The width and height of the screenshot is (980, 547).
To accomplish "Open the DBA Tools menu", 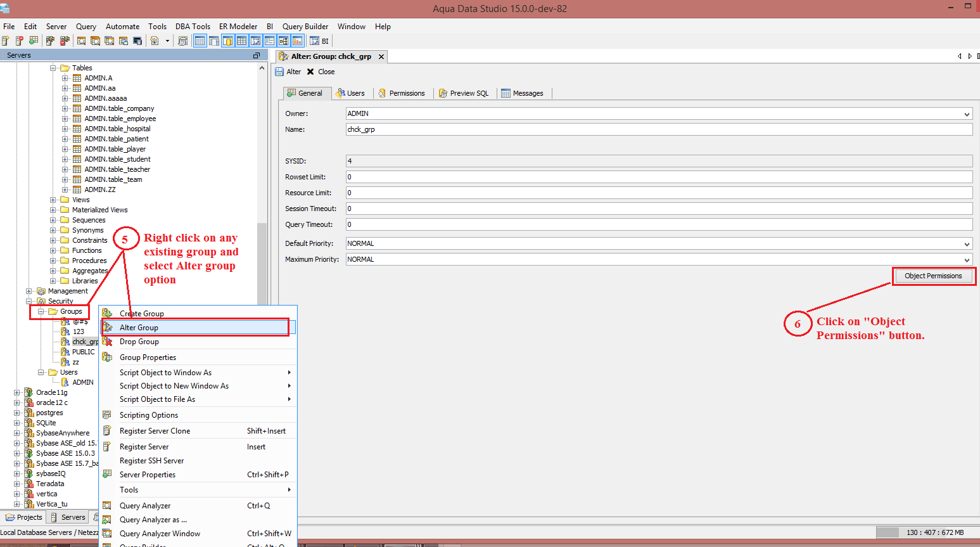I will click(x=193, y=27).
